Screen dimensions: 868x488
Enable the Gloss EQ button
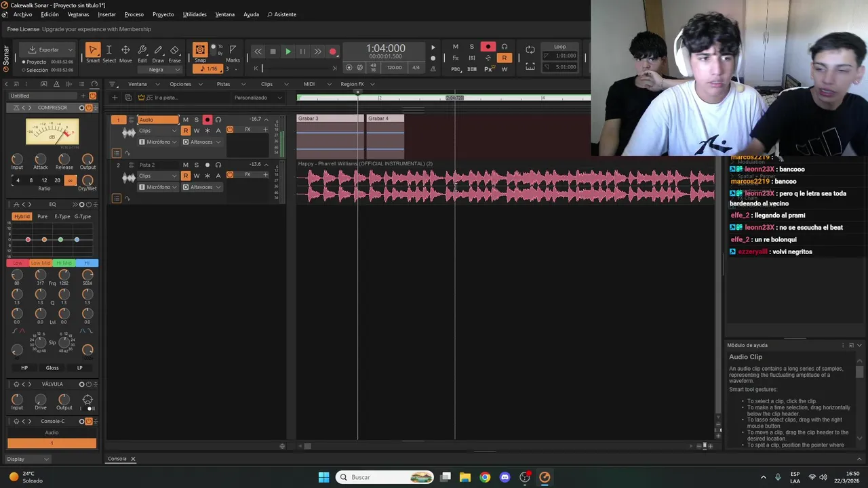52,368
